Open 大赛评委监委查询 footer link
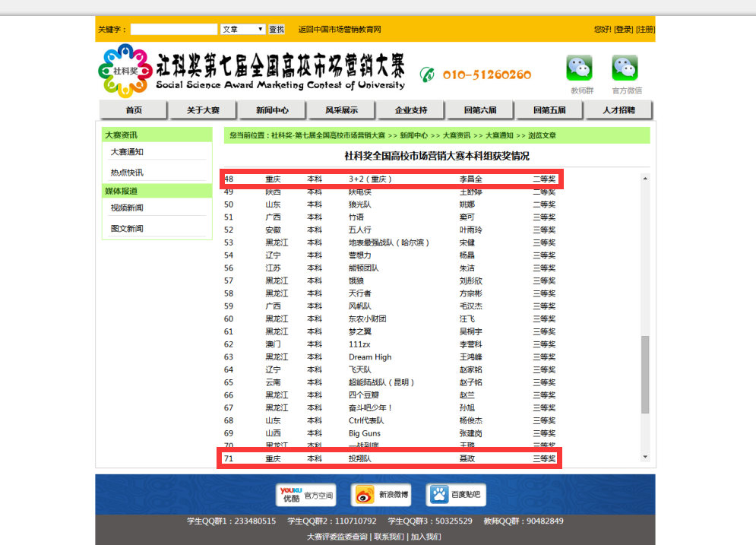 (337, 537)
